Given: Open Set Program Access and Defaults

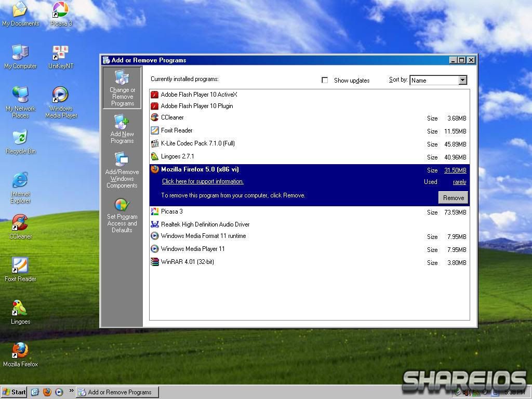Looking at the screenshot, I should click(x=122, y=216).
